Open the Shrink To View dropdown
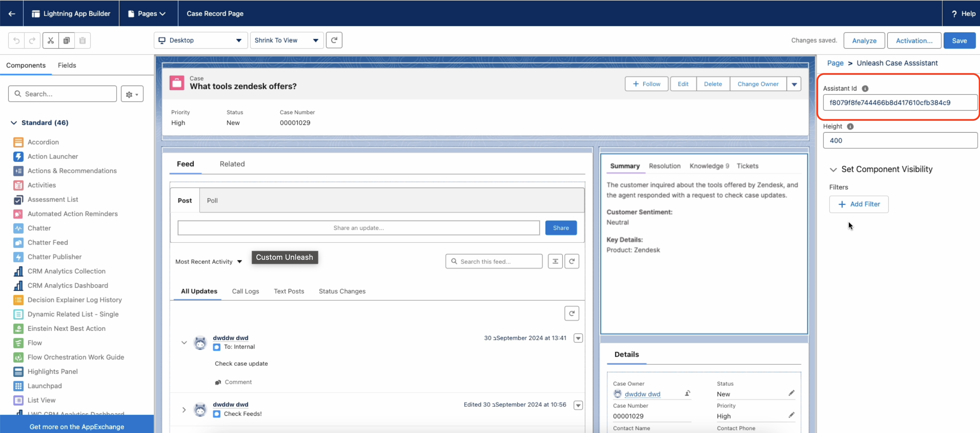Screen dimensions: 980x433 (286, 40)
